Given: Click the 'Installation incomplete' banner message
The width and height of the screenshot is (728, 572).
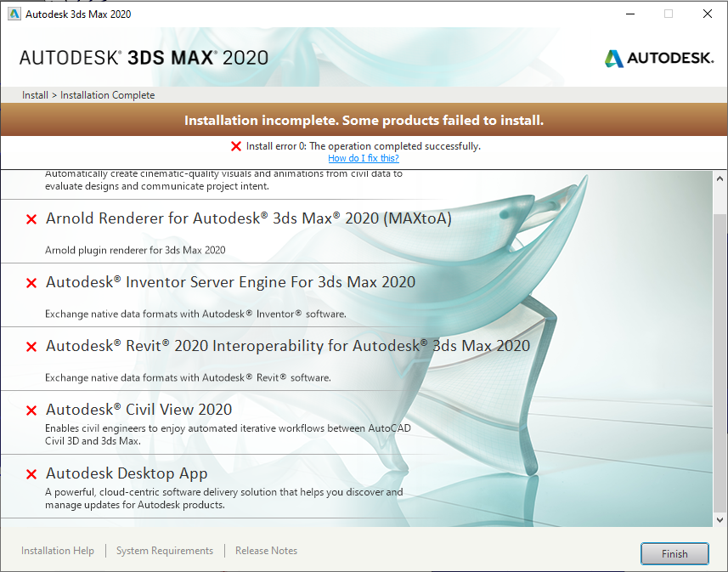Looking at the screenshot, I should 364,121.
